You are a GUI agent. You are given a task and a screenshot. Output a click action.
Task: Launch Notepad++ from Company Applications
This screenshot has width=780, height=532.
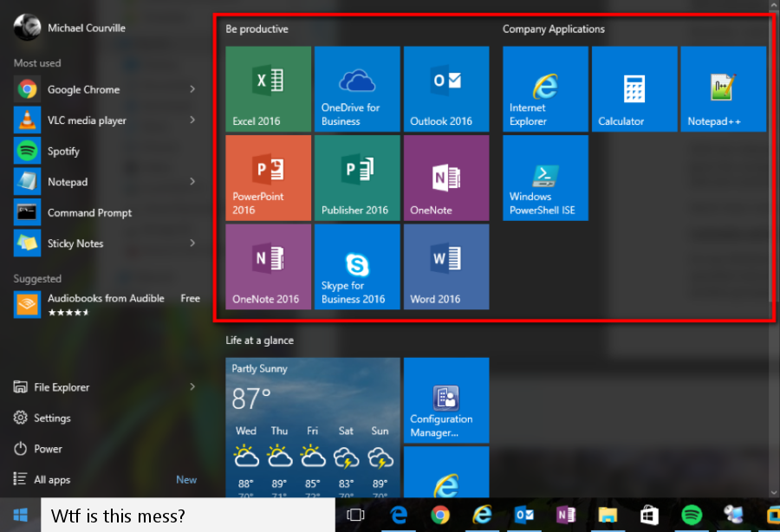click(722, 88)
